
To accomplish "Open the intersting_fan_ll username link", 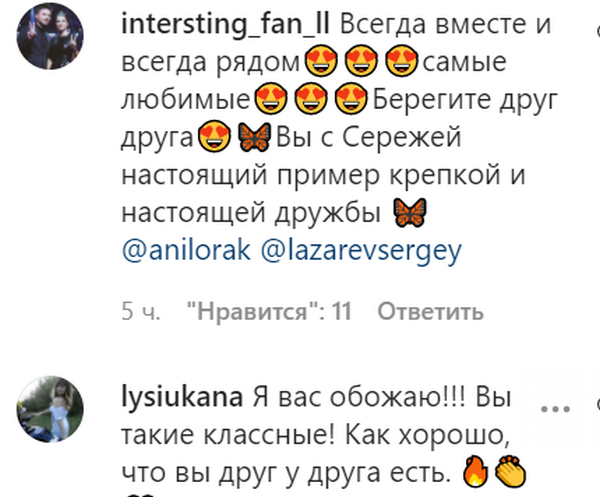I will (225, 24).
